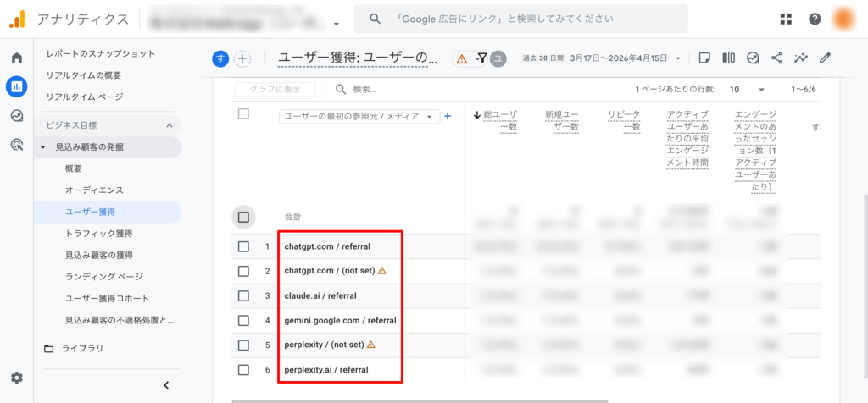The width and height of the screenshot is (868, 403).
Task: Open トラフィック獲得 report in sidebar
Action: click(x=97, y=233)
